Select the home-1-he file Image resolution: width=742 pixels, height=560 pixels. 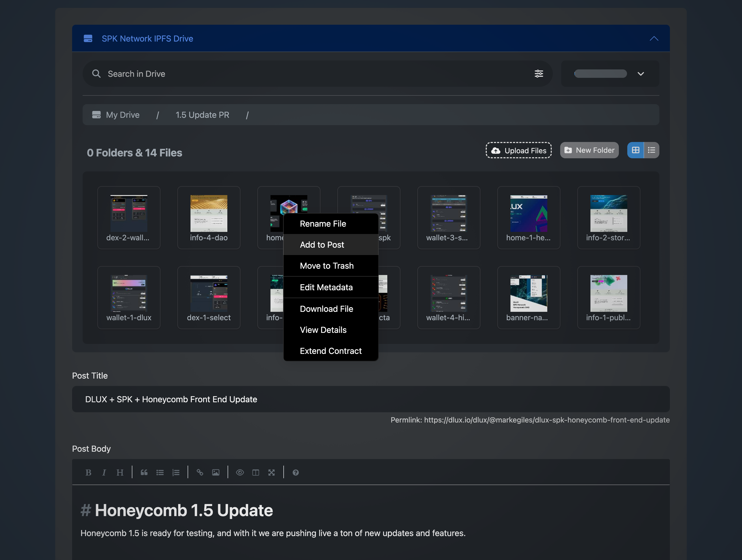[x=529, y=218]
